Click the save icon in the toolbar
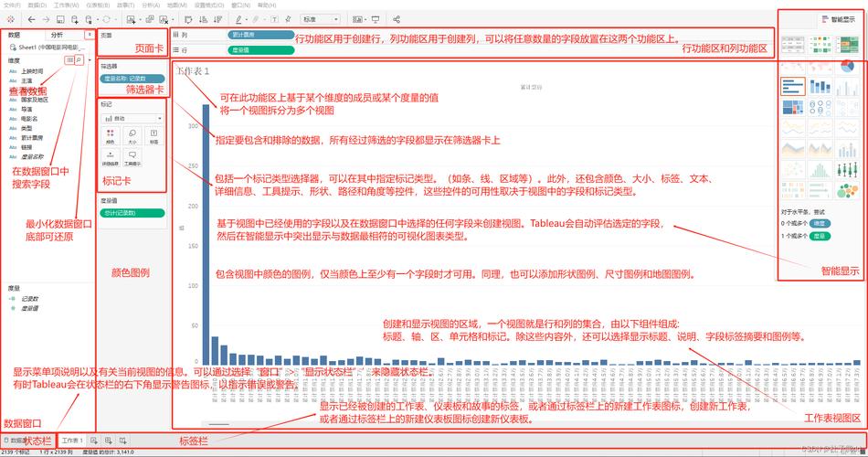 [60, 19]
